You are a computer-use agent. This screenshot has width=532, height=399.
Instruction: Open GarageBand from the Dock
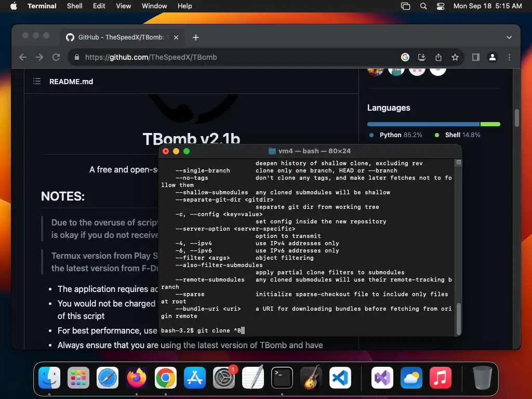coord(311,378)
